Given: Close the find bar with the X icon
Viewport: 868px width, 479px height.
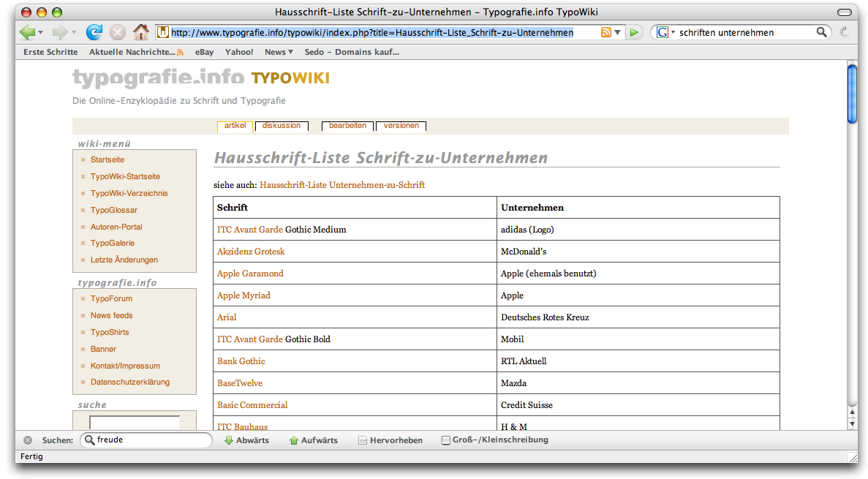Looking at the screenshot, I should point(28,440).
